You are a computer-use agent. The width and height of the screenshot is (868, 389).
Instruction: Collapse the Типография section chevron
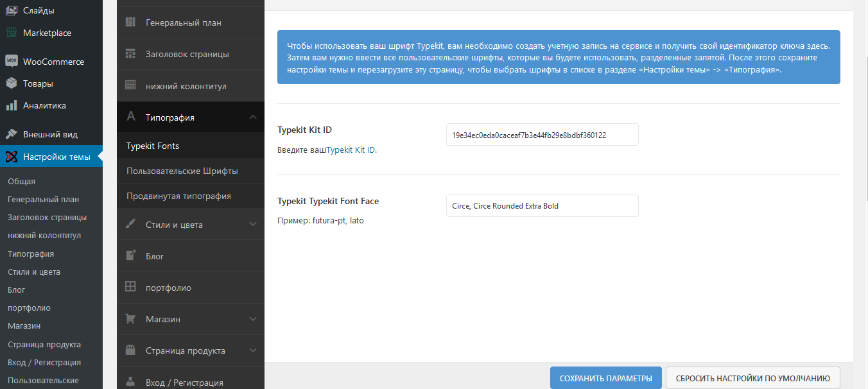pyautogui.click(x=253, y=117)
